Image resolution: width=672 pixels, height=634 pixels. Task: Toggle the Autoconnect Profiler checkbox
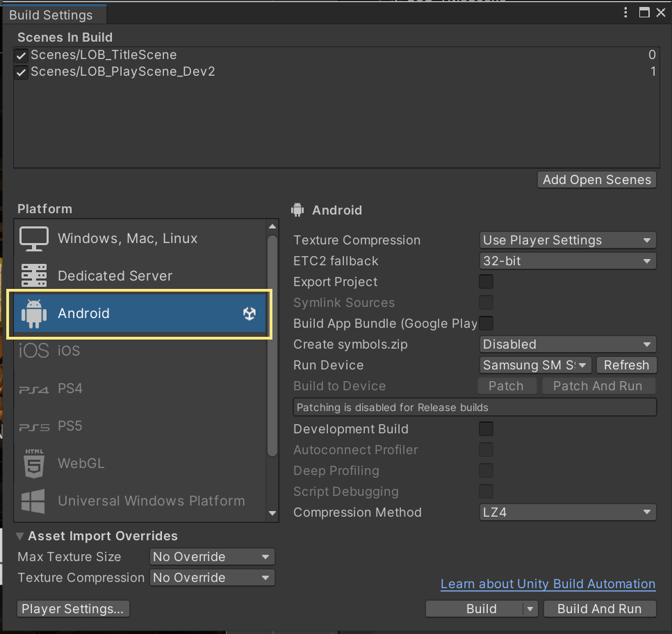(x=486, y=450)
